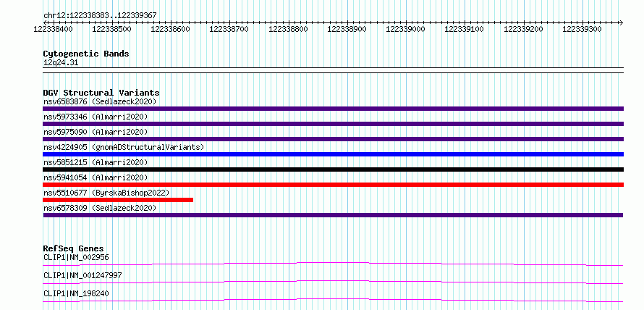Select the purple bar under nsv5975090

(333, 139)
